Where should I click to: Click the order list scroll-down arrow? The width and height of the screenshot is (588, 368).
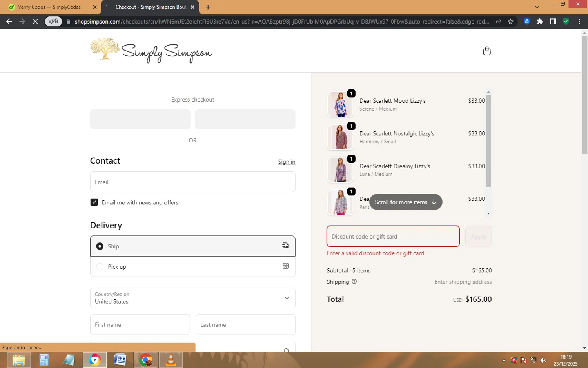[488, 213]
